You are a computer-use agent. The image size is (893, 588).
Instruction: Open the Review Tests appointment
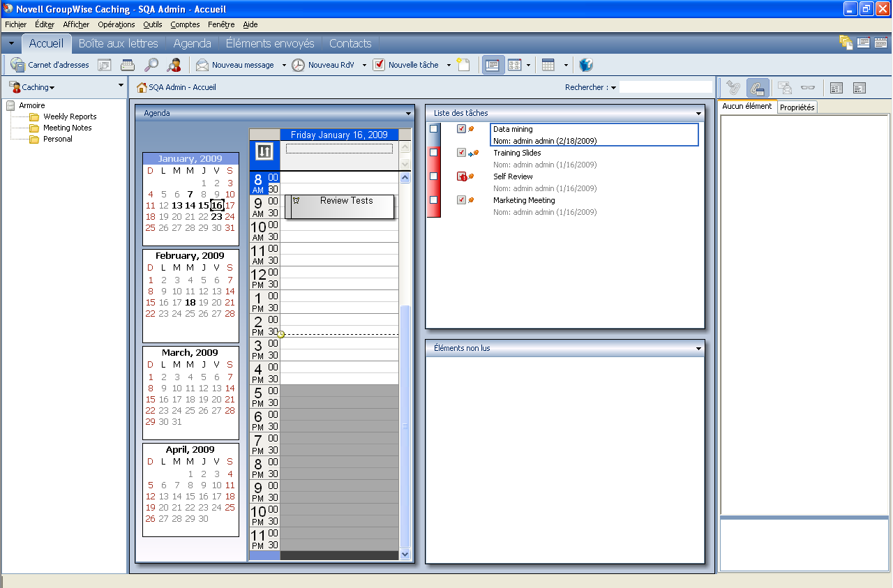[x=340, y=206]
